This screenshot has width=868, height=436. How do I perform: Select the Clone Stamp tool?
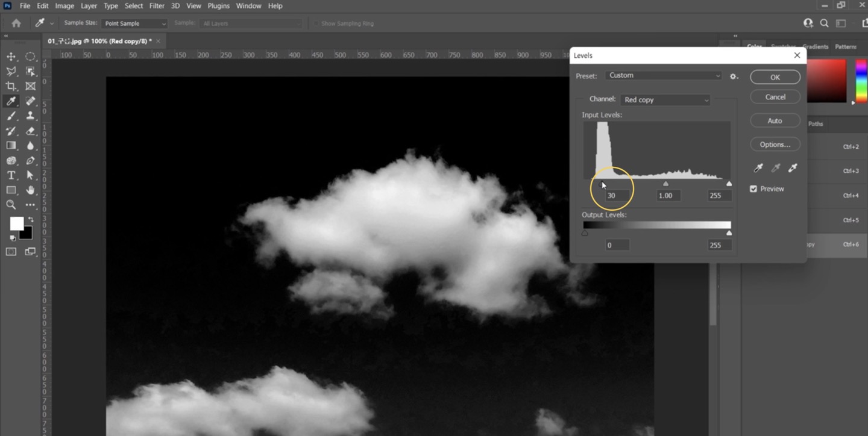30,116
